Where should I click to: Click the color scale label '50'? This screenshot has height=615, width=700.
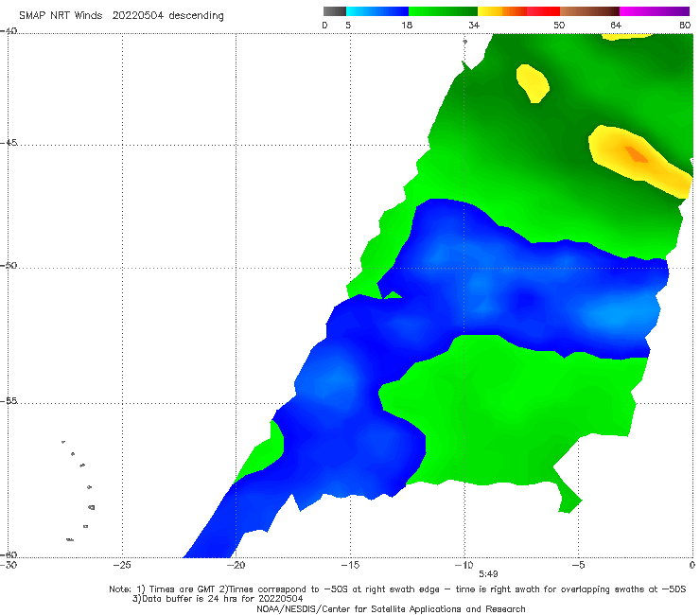(x=559, y=25)
